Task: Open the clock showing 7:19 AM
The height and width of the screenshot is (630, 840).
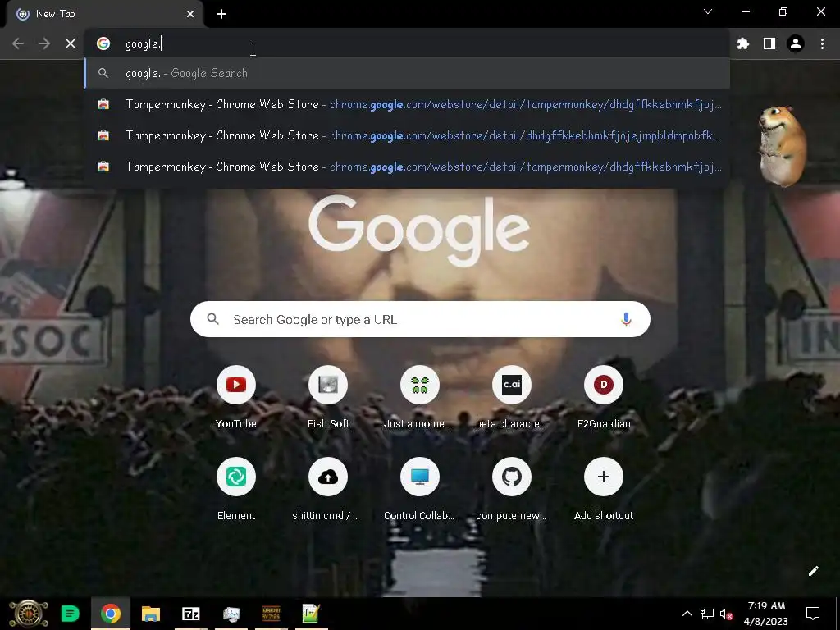Action: pos(766,614)
